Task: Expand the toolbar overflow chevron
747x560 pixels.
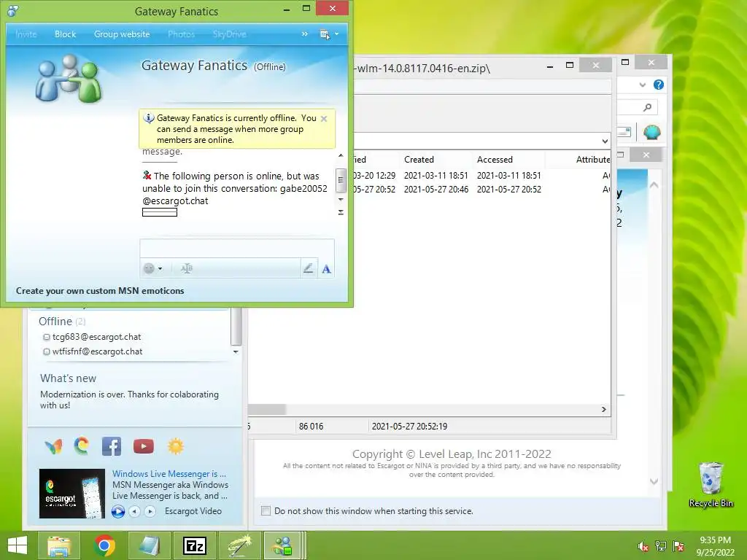Action: (304, 34)
